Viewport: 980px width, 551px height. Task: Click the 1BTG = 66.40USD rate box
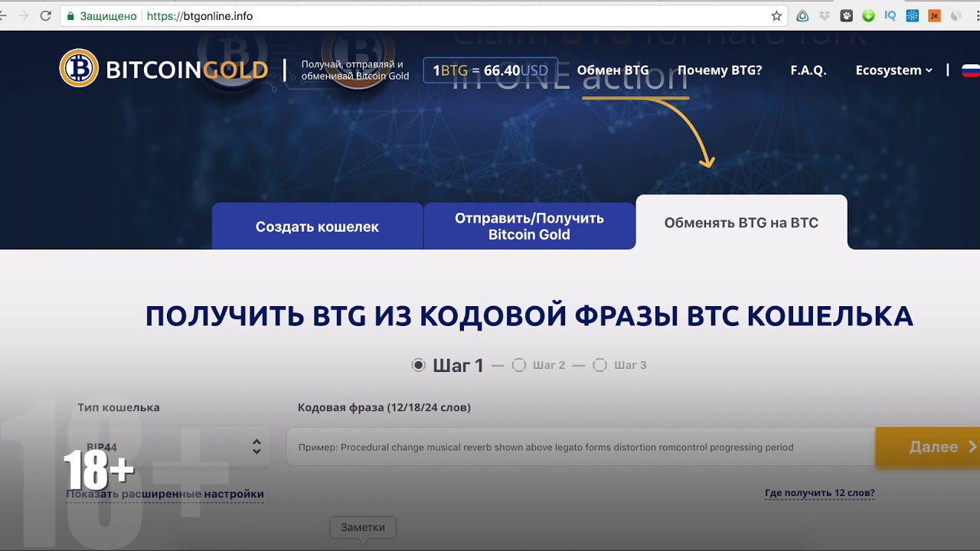pyautogui.click(x=491, y=70)
